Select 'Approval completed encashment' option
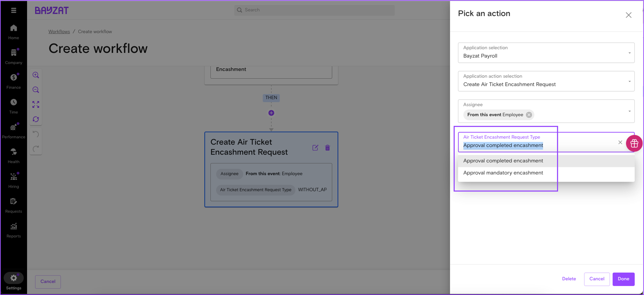 (503, 161)
